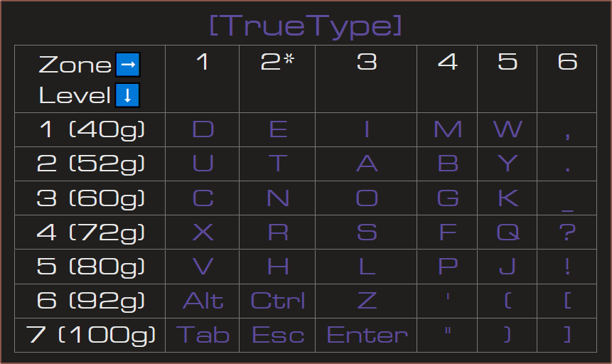Click the Level 7 (100g) row label

90,335
